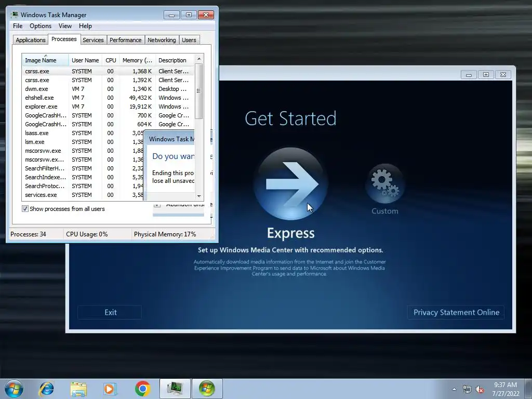Select the first csrss.exe row with 1,368 K

[x=108, y=71]
